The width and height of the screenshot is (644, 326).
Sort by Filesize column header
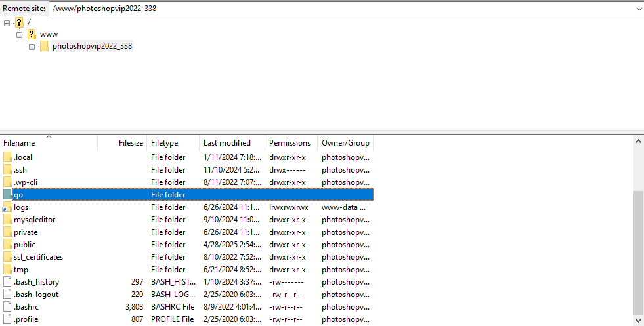pos(122,143)
